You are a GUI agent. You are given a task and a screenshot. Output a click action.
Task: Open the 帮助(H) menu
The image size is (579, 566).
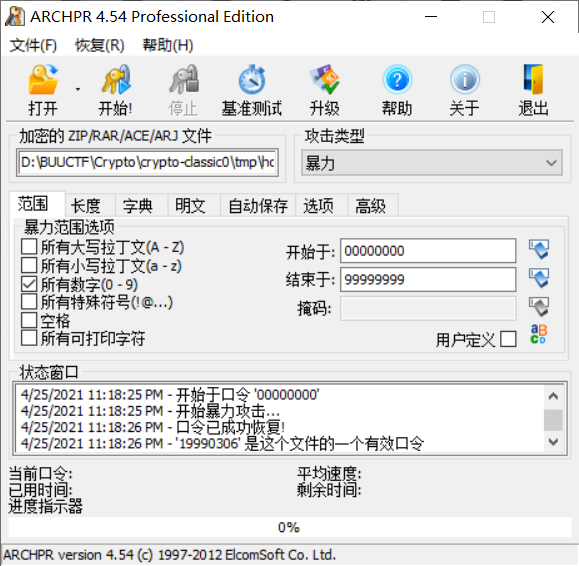(168, 45)
